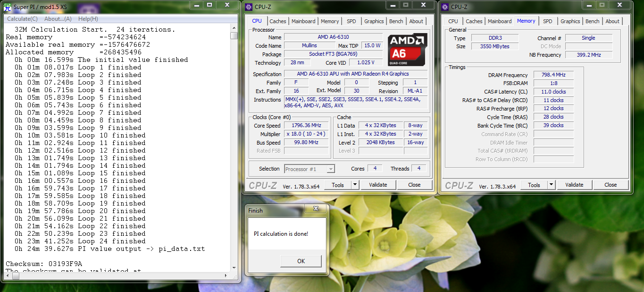The width and height of the screenshot is (644, 292).
Task: Switch to Caches tab in first CPU-Z
Action: (278, 21)
